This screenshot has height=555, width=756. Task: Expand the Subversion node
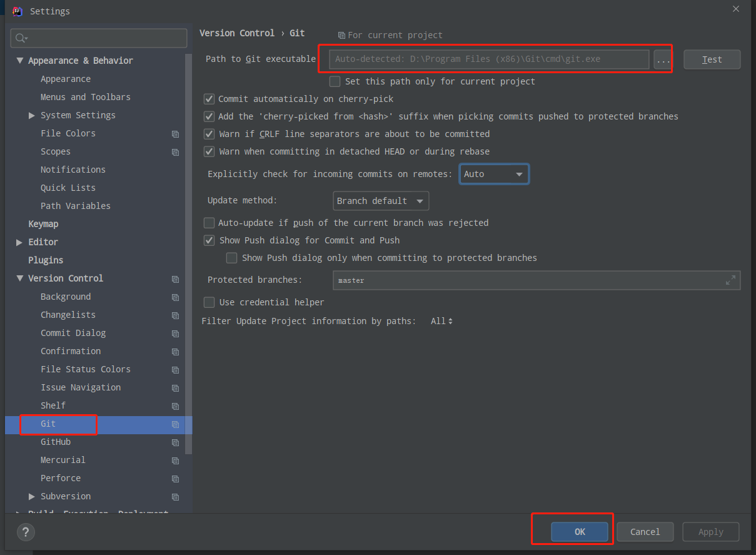(x=32, y=496)
